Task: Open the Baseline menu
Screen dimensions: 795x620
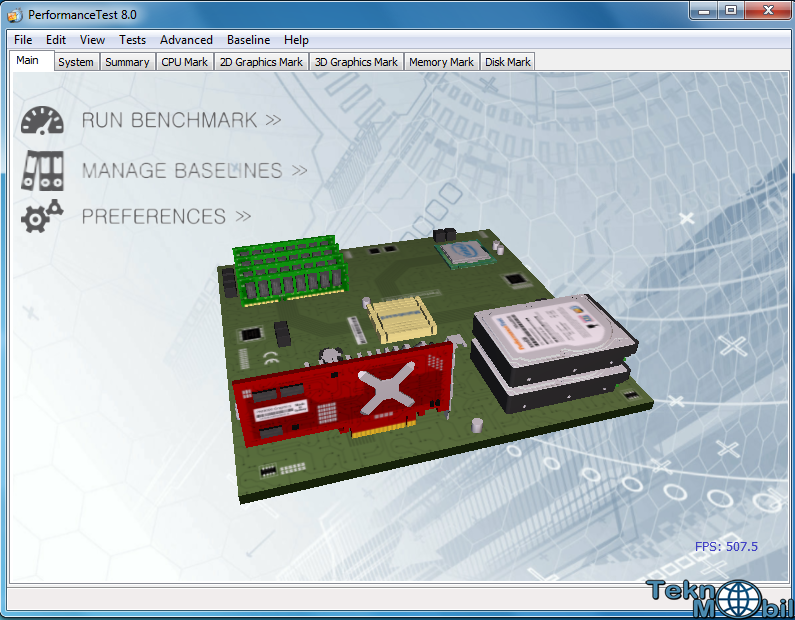Action: (x=248, y=40)
